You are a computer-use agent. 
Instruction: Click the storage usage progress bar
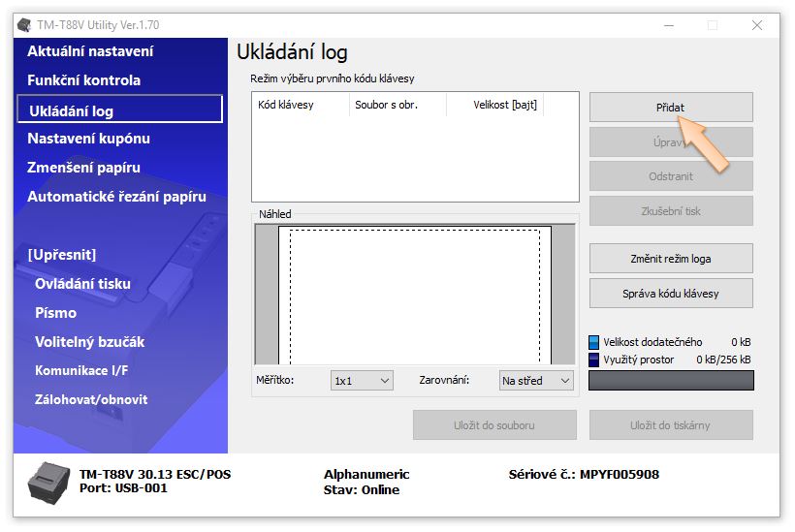(671, 381)
